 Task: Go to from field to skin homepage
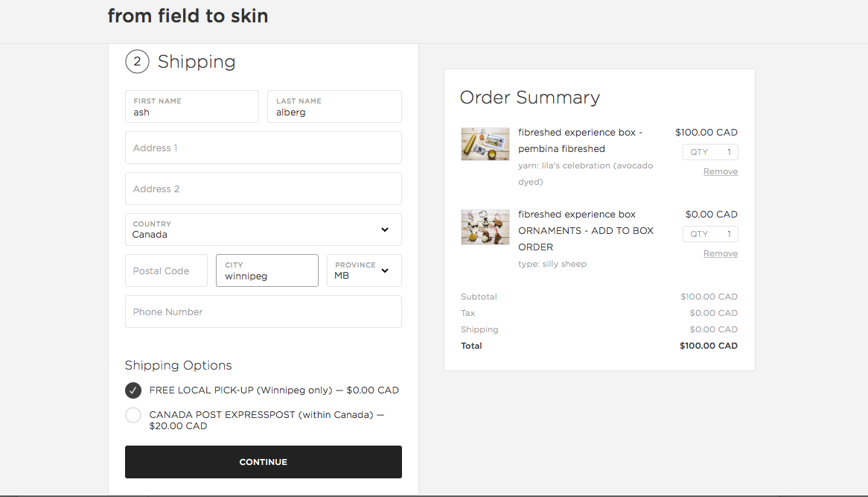tap(188, 16)
